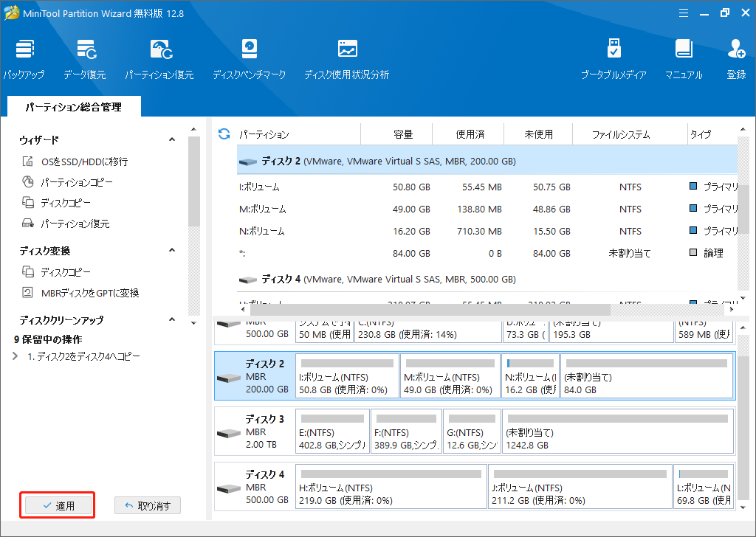Select the M:ボリューム row in list

pos(487,209)
